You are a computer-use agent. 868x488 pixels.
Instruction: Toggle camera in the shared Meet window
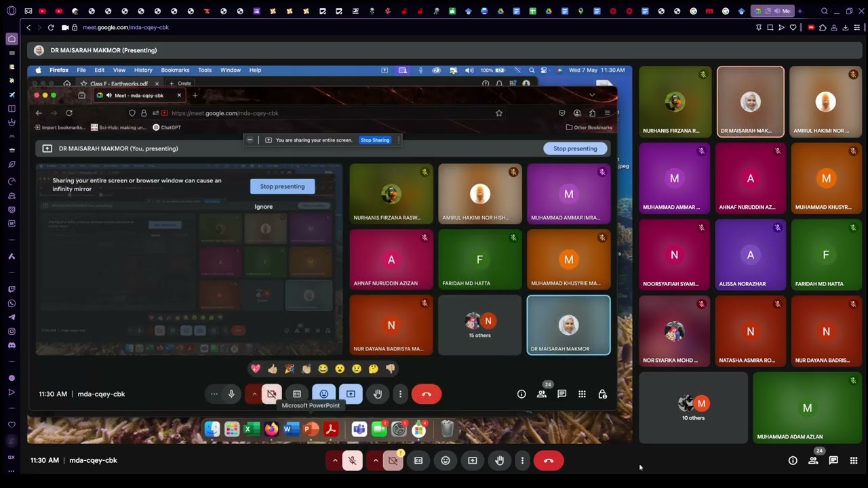coord(272,394)
